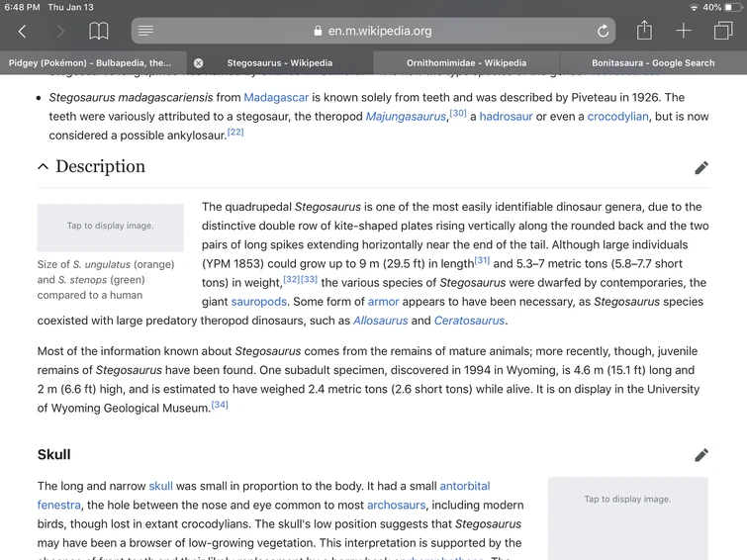The image size is (747, 560).
Task: Tap to display the Skull section image
Action: (x=628, y=518)
